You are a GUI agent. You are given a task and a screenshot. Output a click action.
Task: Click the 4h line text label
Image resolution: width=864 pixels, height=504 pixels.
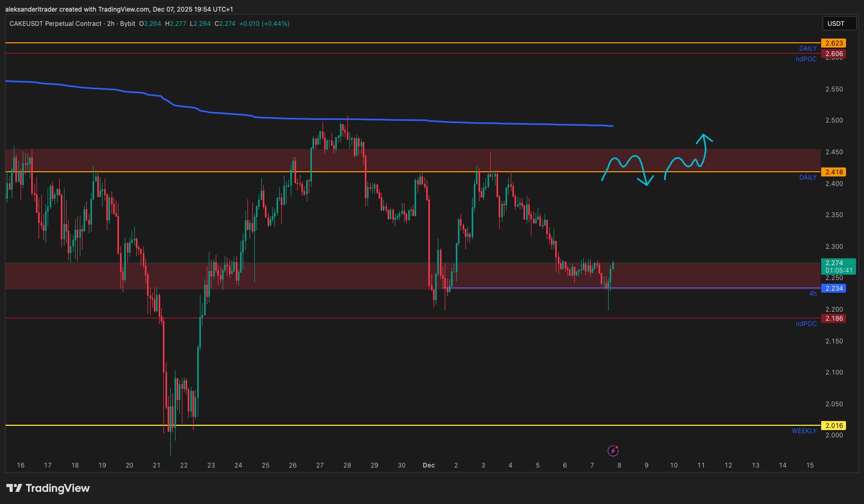pos(813,294)
